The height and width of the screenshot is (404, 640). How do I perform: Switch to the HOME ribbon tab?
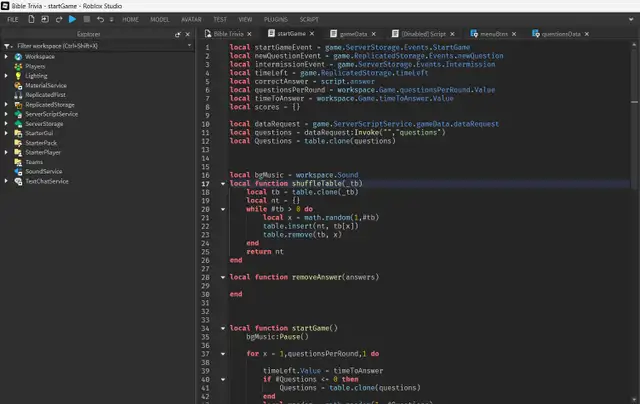[x=131, y=20]
